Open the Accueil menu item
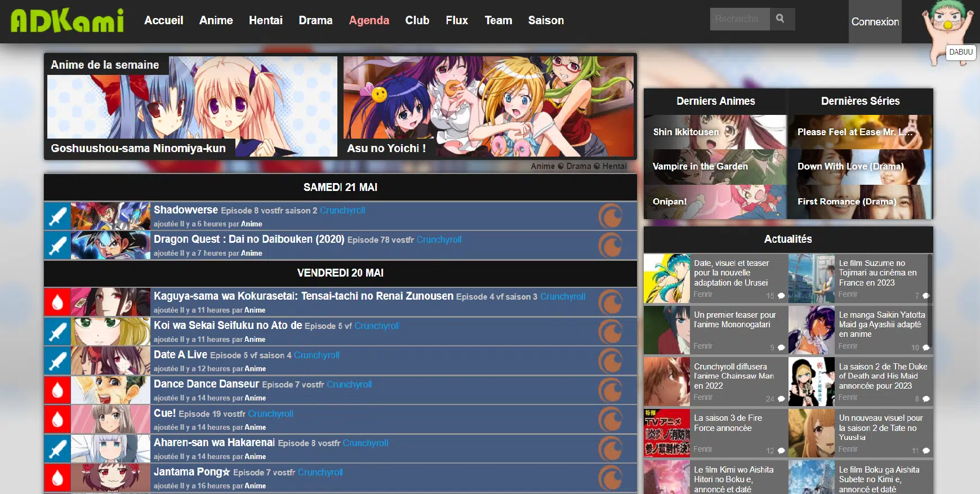The height and width of the screenshot is (494, 980). tap(164, 20)
